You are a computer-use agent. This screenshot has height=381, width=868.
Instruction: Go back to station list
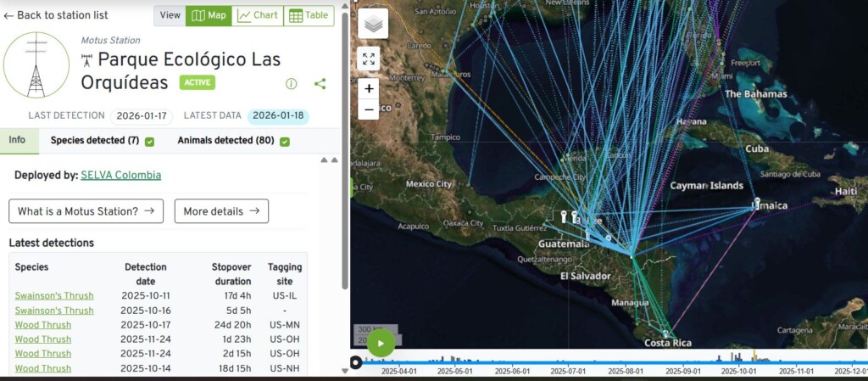[x=56, y=15]
